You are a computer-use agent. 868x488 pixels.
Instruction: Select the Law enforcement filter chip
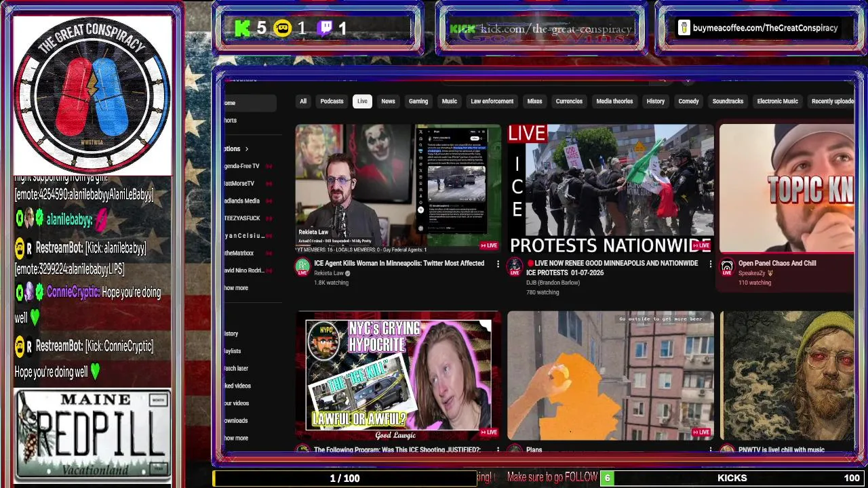point(492,101)
